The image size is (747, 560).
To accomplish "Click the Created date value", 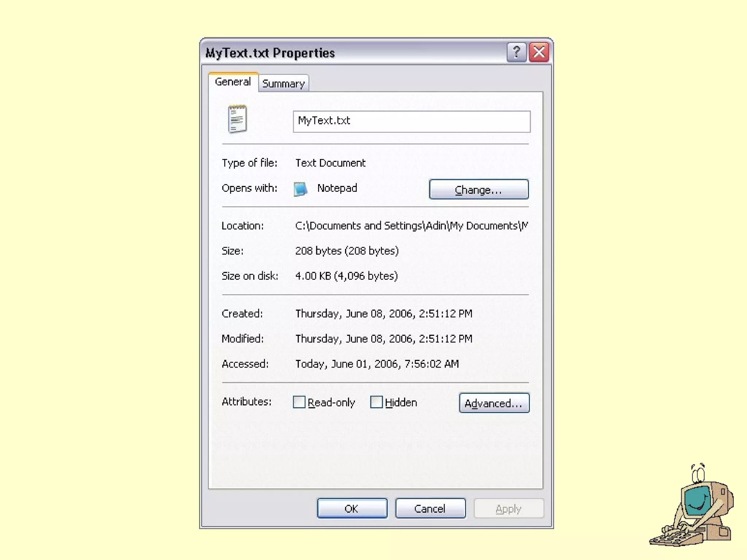I will coord(383,314).
